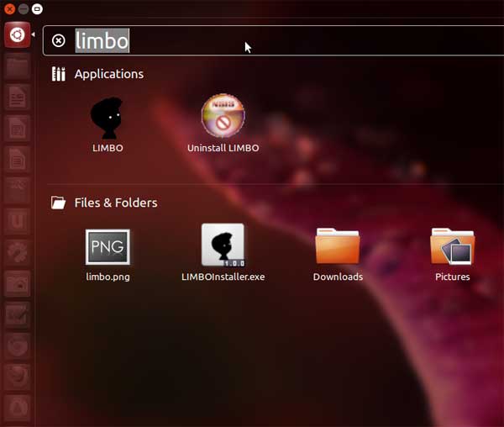Click the Ubuntu Dash home launcher button

[x=18, y=34]
